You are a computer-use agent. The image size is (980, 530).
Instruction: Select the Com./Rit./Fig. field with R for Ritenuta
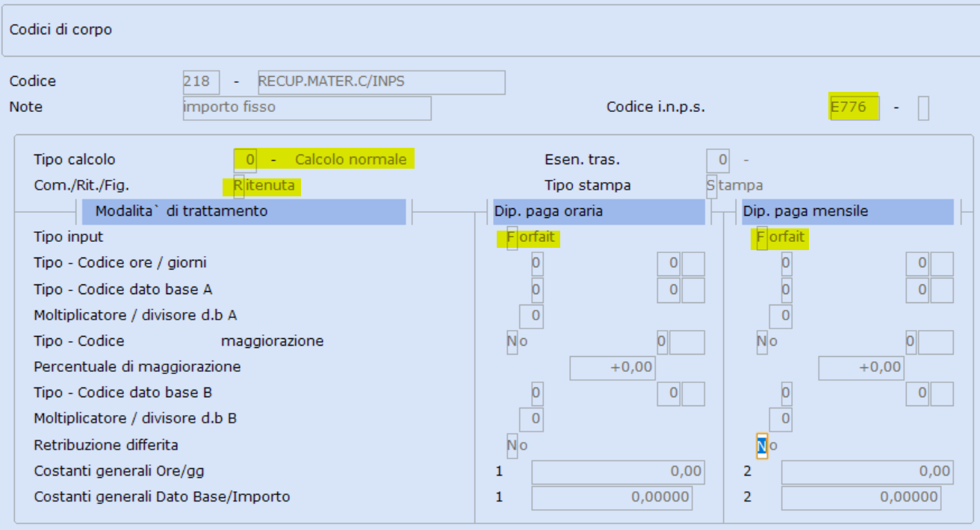coord(239,185)
